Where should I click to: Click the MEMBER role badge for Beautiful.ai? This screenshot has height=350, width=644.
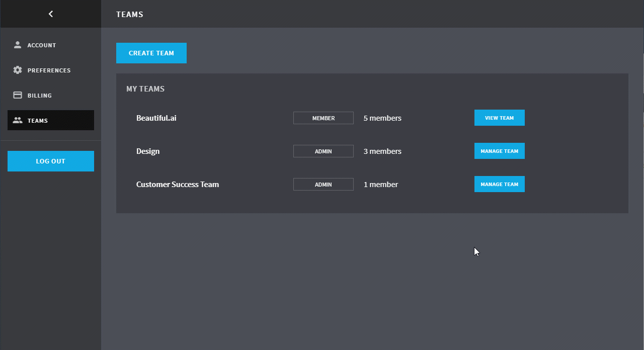pos(324,118)
